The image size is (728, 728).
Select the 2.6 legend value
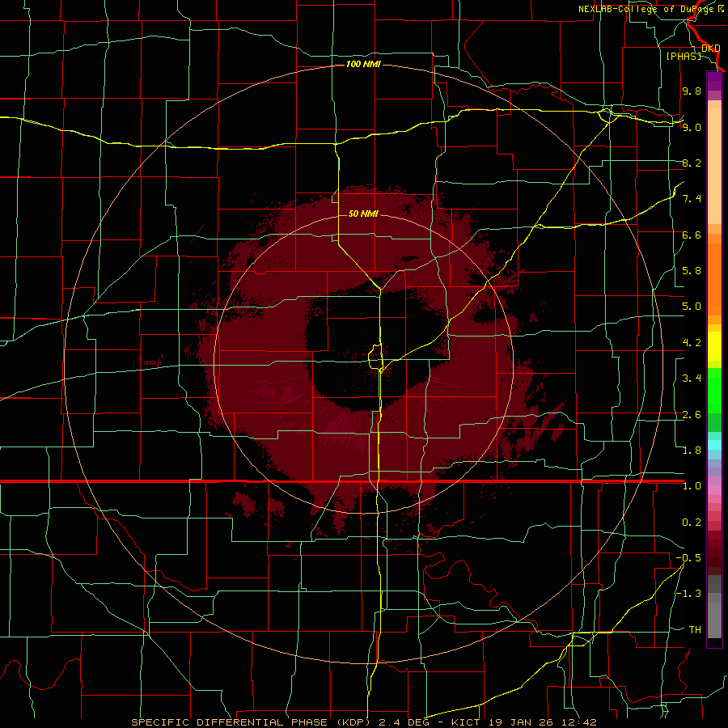pyautogui.click(x=692, y=415)
